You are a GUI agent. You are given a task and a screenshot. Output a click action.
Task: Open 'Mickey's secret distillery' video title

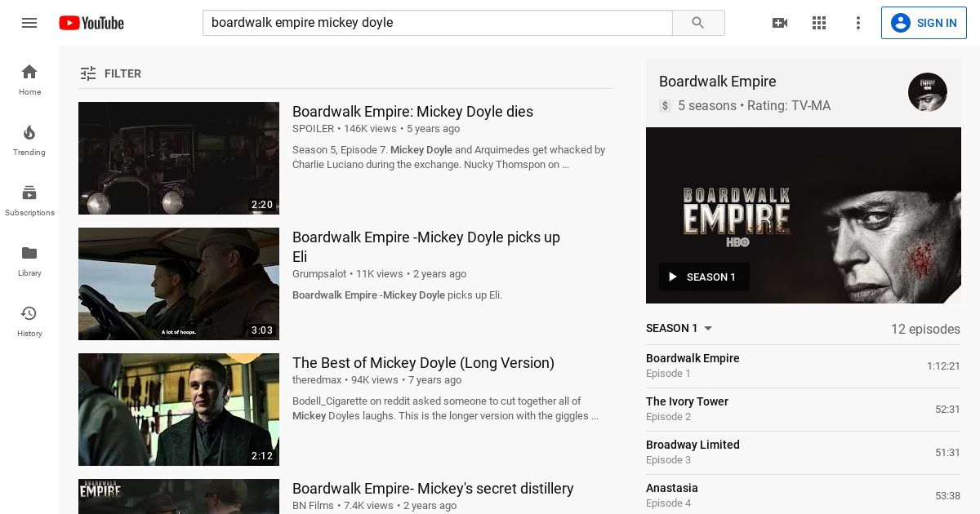[433, 489]
